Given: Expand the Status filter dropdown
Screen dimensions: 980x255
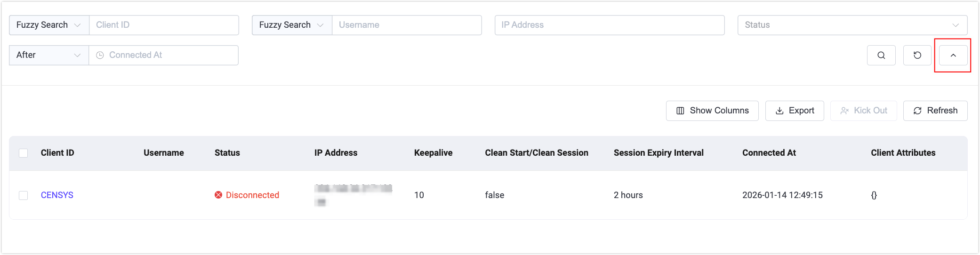Looking at the screenshot, I should click(x=852, y=25).
